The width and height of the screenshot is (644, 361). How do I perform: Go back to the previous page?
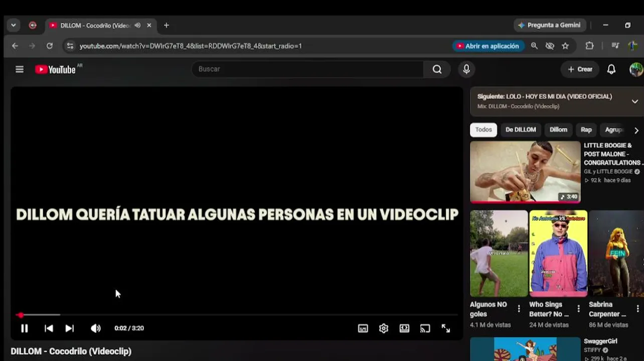[x=15, y=46]
